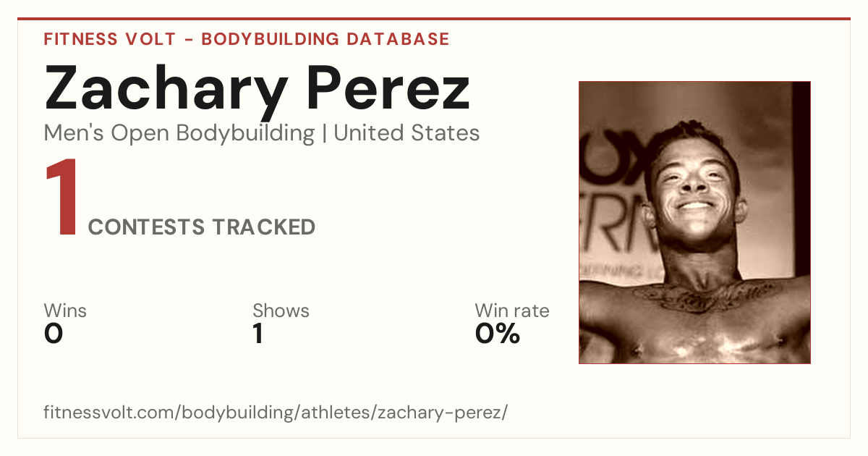Open the athlete profile photo
The height and width of the screenshot is (456, 868).
[694, 222]
